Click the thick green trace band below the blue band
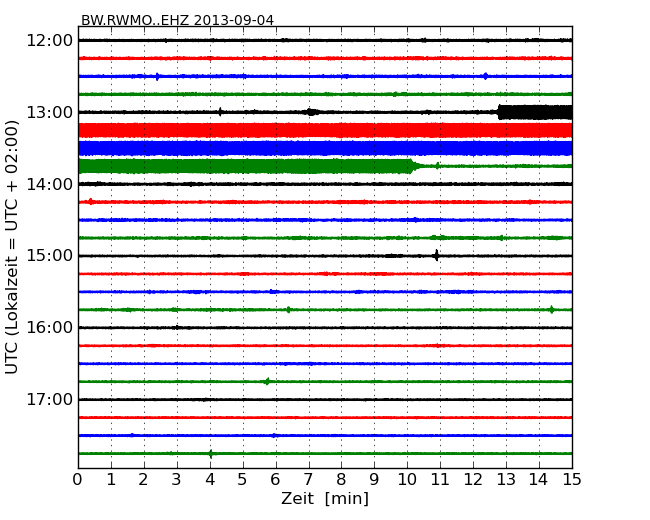650x520 pixels. [247, 166]
